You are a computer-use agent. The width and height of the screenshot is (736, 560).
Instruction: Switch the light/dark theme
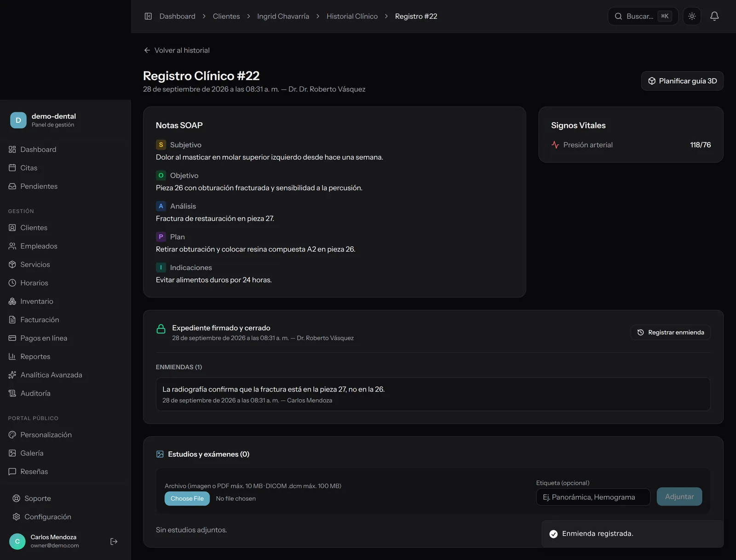pyautogui.click(x=692, y=16)
